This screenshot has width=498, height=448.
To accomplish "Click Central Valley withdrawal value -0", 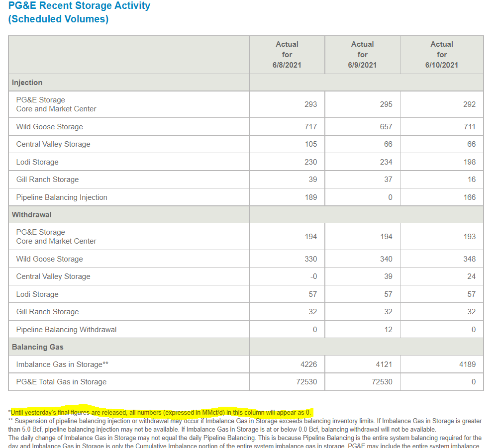I will (x=314, y=276).
